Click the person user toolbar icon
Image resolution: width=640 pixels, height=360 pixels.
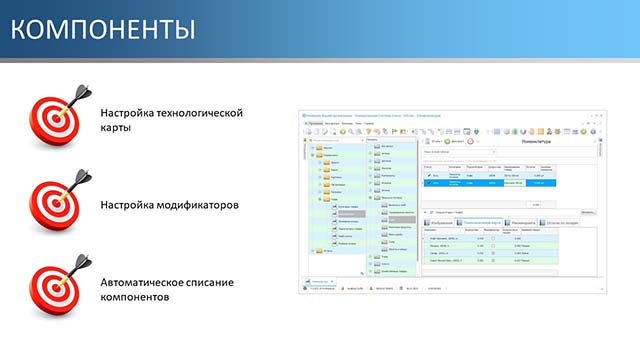point(549,131)
